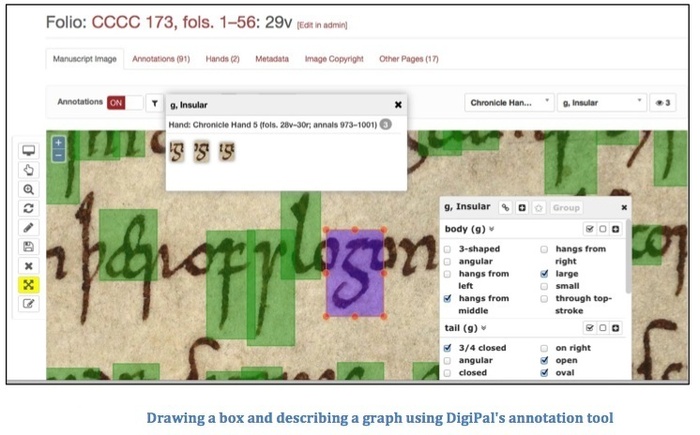The image size is (700, 435).
Task: Click the first g thumbnail in popup
Action: (x=179, y=152)
